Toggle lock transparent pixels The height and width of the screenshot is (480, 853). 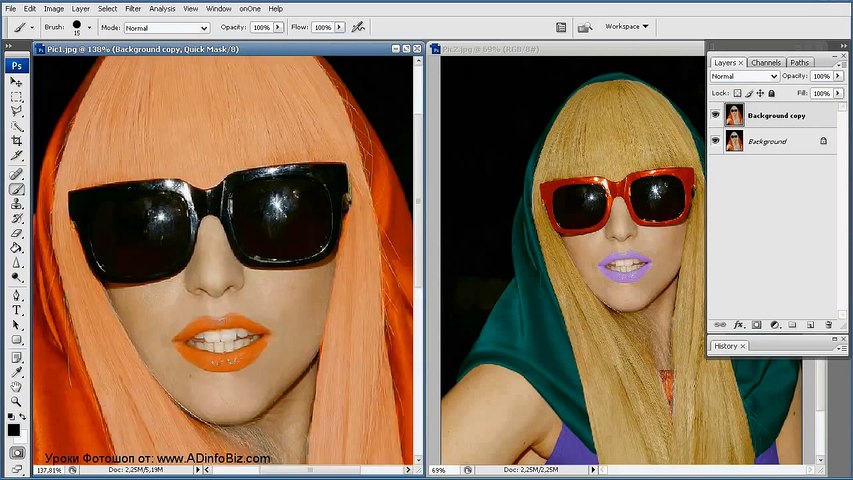(737, 93)
